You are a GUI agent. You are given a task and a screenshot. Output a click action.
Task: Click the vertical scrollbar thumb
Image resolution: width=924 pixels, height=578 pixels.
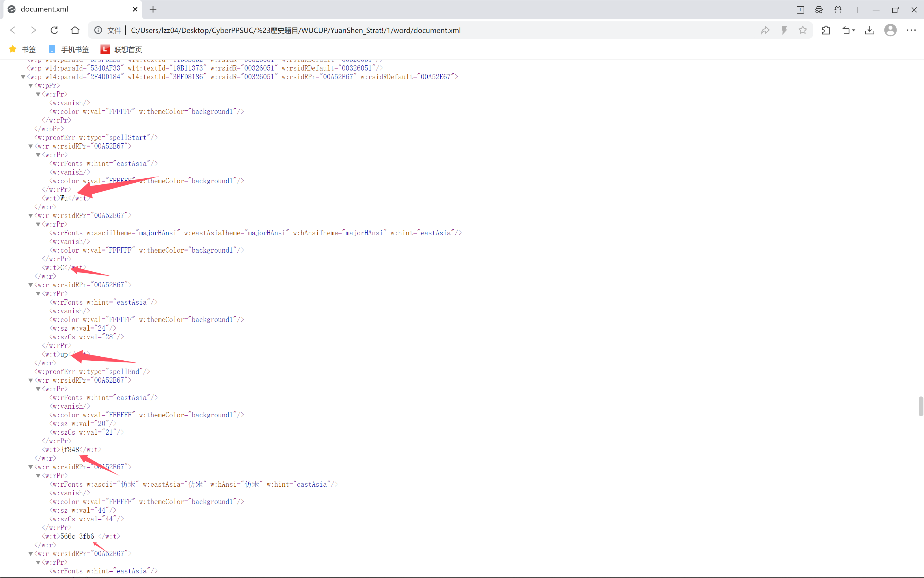point(921,406)
